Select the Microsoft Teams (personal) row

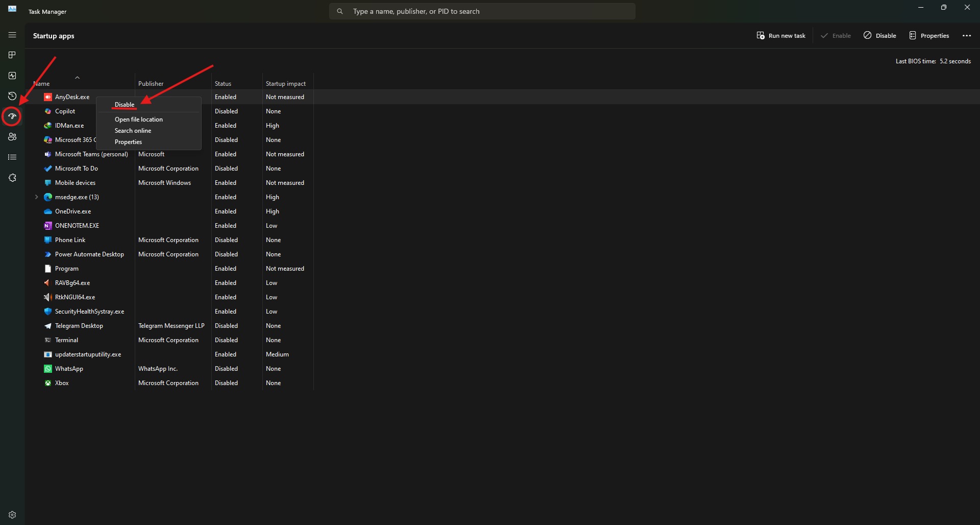pos(503,154)
